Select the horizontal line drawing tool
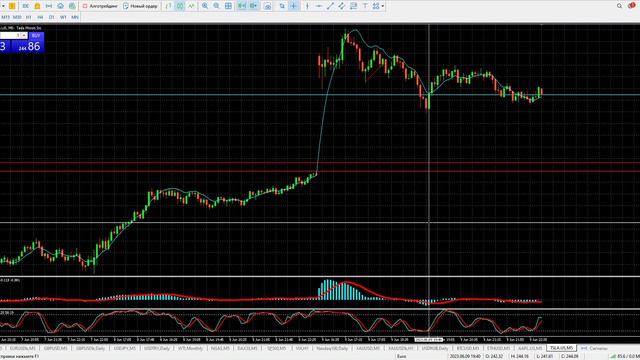 (318, 6)
